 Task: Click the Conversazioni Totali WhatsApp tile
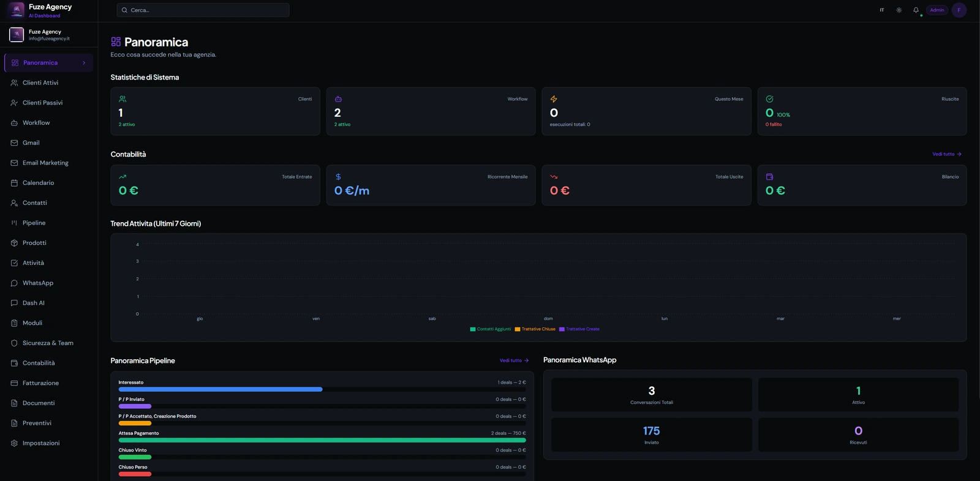pyautogui.click(x=652, y=395)
